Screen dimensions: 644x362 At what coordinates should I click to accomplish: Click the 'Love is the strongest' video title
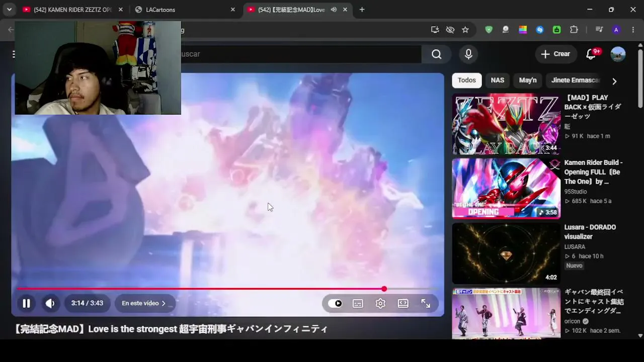[x=171, y=329]
